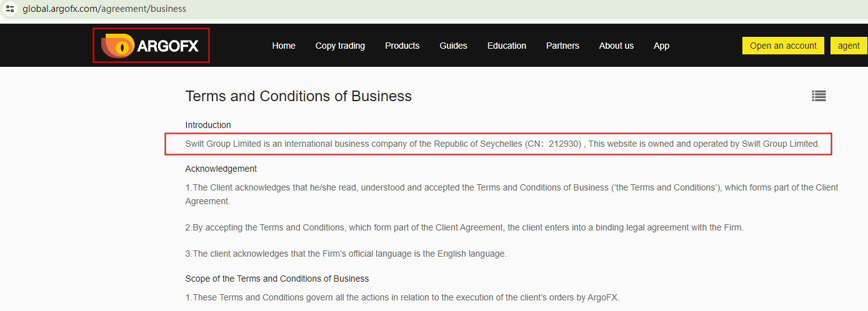Screen dimensions: 868x311
Task: Click the ARGOFX logo in the header
Action: pyautogui.click(x=151, y=46)
